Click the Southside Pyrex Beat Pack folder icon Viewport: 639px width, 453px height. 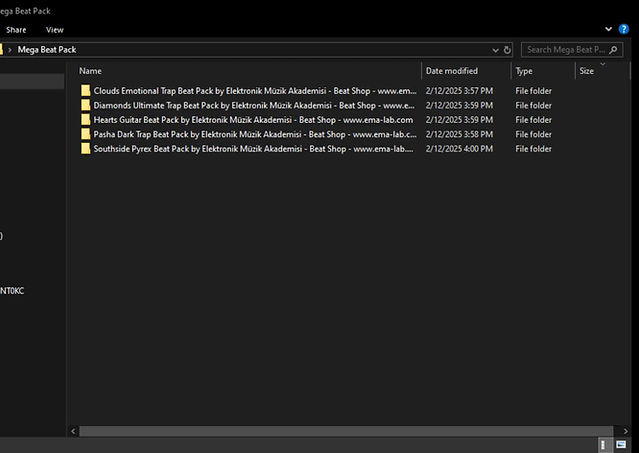[86, 149]
